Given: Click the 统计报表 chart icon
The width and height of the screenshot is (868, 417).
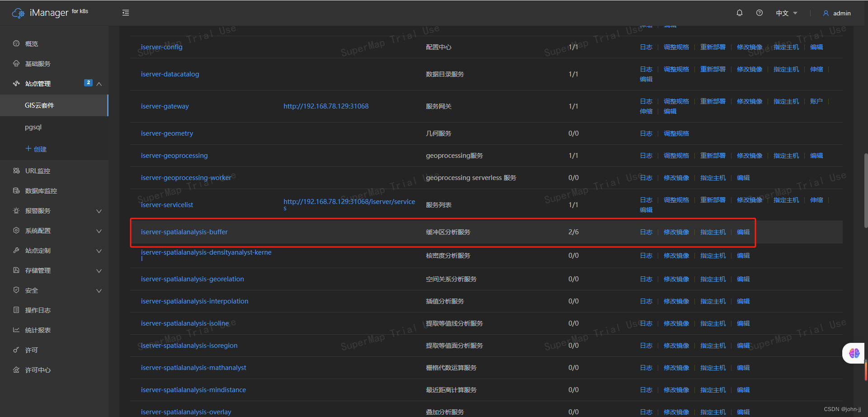Looking at the screenshot, I should [x=16, y=330].
